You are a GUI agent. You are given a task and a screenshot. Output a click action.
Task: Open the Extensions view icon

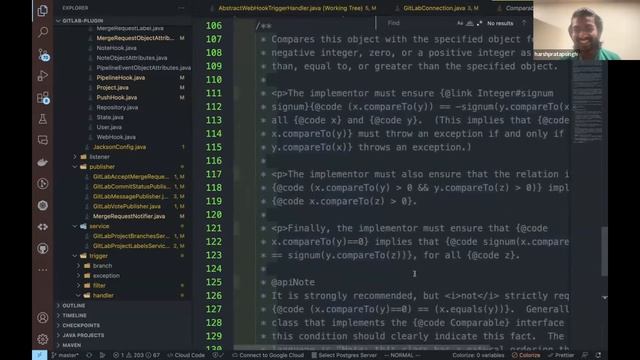click(43, 98)
